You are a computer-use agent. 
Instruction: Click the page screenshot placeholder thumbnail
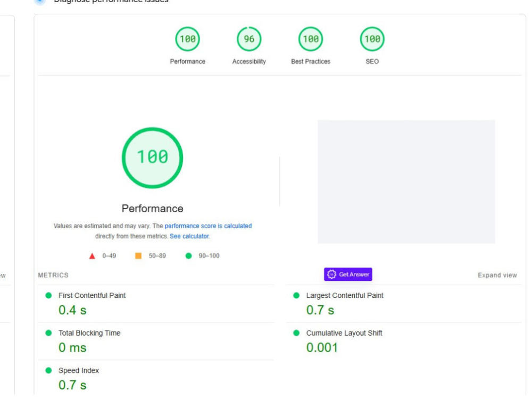pos(406,181)
